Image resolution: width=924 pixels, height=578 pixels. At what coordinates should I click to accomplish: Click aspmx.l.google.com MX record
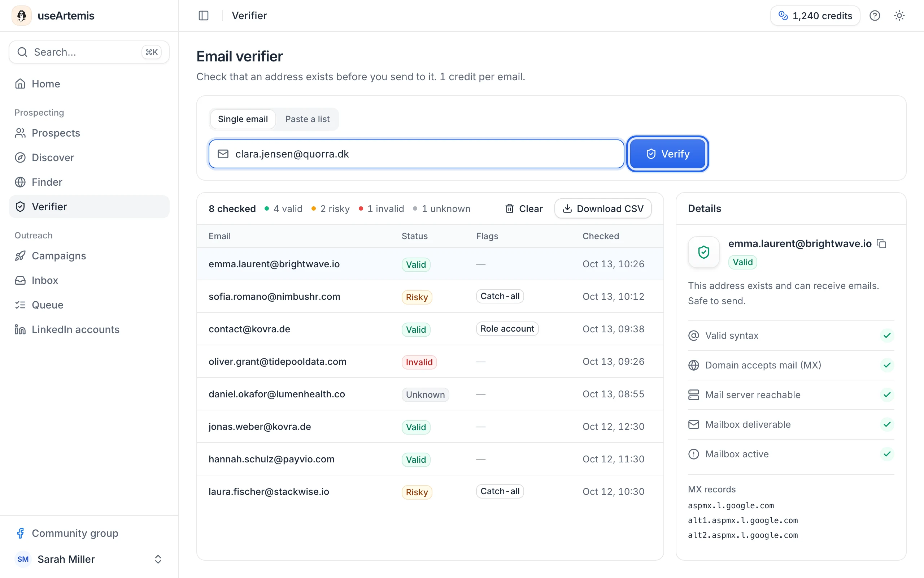click(x=731, y=505)
